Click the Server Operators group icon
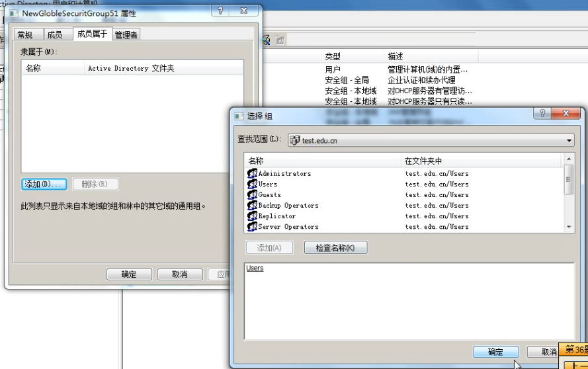588x369 pixels. [252, 227]
